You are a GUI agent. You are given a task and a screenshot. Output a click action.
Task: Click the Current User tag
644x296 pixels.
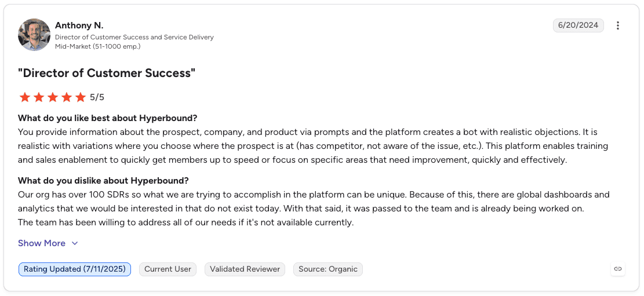168,269
